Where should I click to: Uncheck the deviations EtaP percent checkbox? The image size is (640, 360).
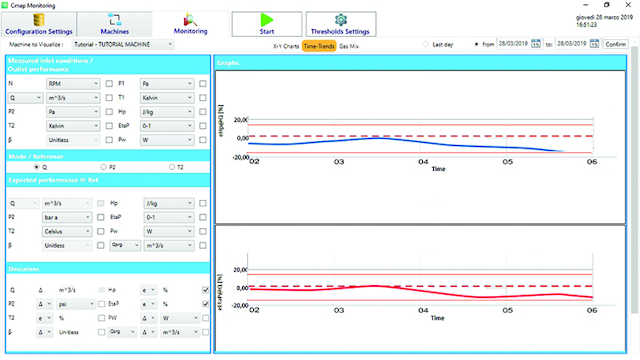205,304
